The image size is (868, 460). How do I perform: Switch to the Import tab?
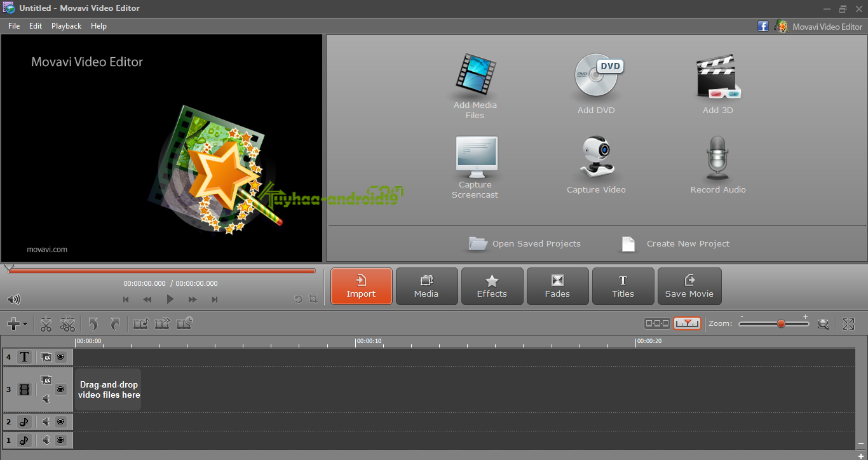coord(362,286)
